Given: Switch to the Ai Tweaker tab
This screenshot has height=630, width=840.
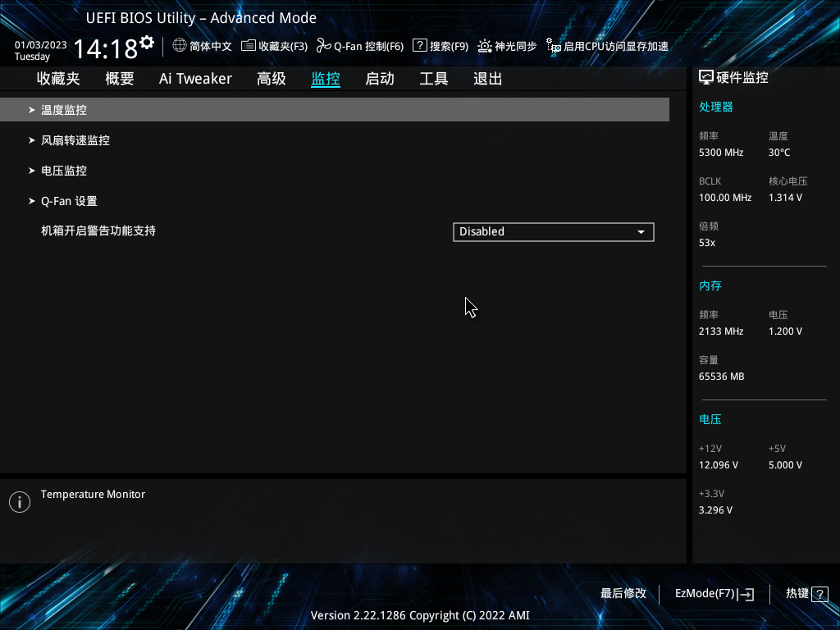Looking at the screenshot, I should pos(195,79).
